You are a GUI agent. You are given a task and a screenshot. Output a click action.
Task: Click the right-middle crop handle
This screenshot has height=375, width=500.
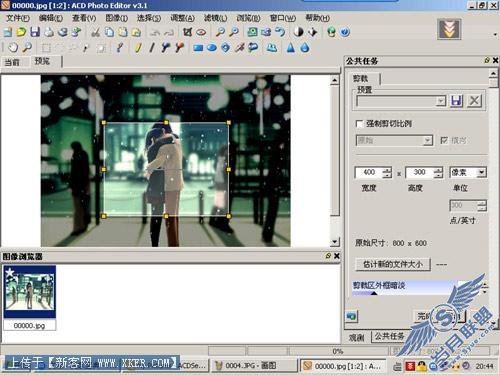point(229,169)
